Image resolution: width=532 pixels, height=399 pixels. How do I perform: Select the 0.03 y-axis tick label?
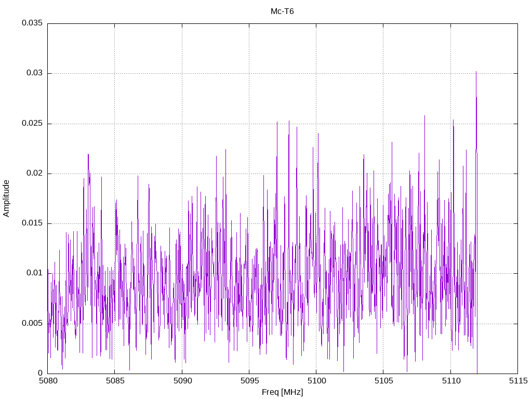(x=34, y=73)
